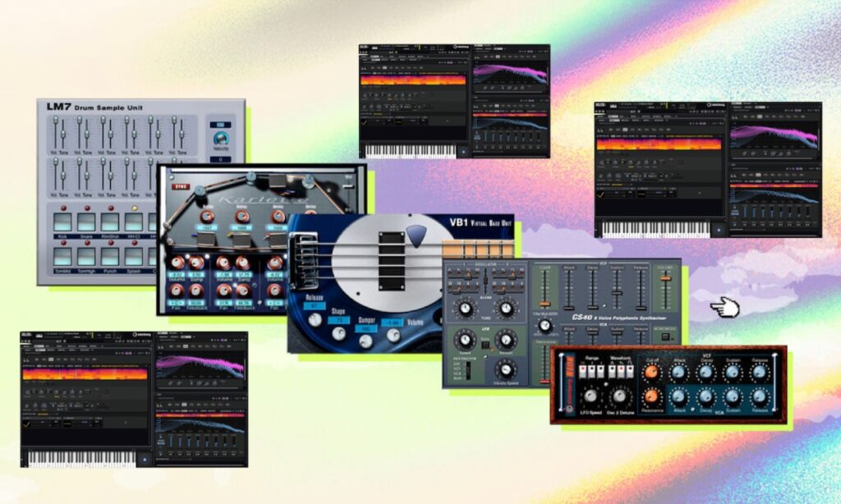Screen dimensions: 841x504
Task: Click the first Damp knob in Karlette
Action: tap(196, 263)
